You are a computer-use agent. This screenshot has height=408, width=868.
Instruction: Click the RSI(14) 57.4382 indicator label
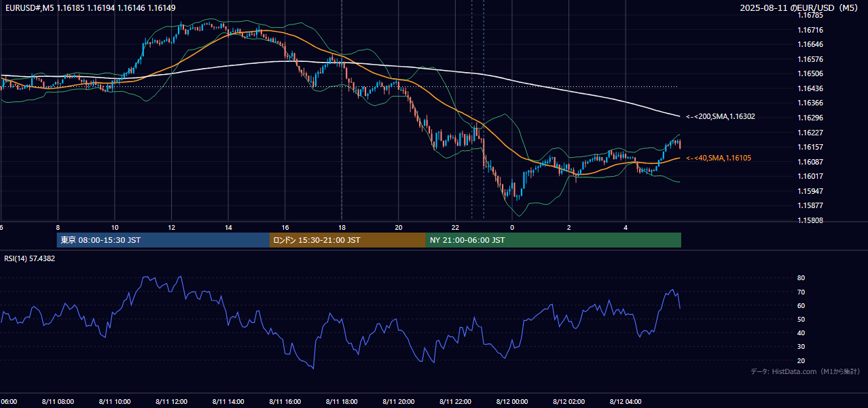point(30,258)
